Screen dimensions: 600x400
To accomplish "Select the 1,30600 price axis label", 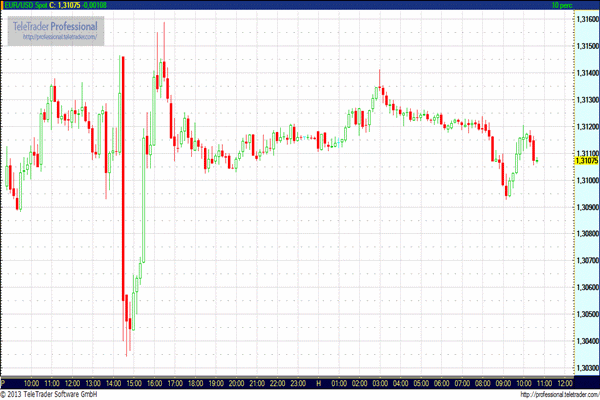I will point(587,287).
